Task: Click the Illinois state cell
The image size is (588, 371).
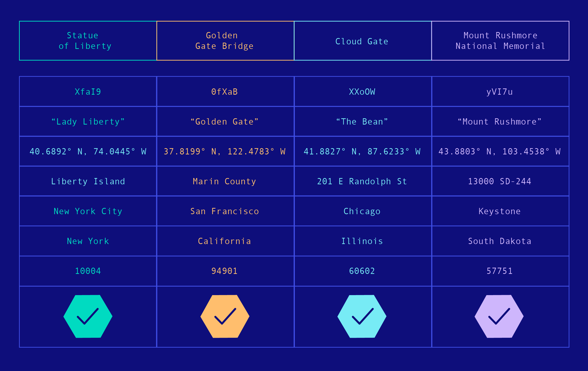Action: click(363, 241)
